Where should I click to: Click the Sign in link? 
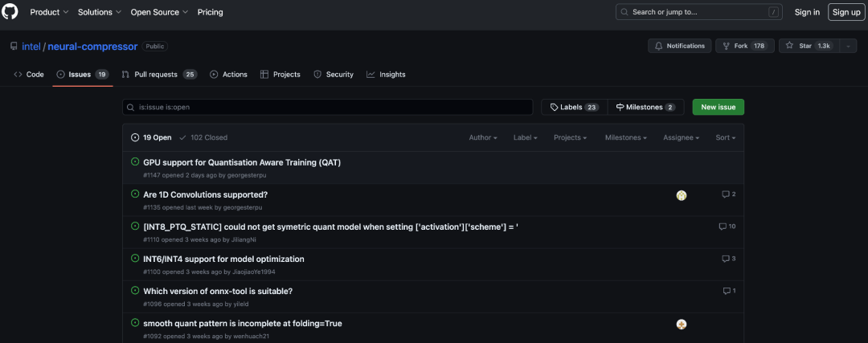[807, 12]
